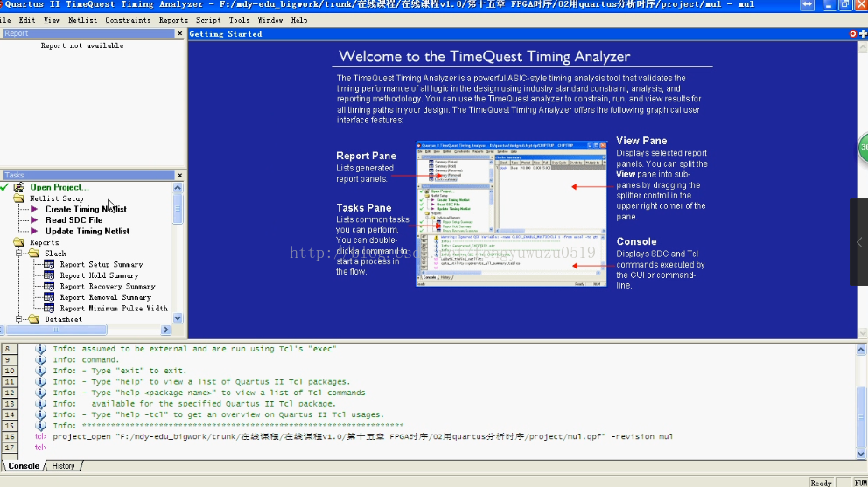
Task: Switch to the History tab
Action: [63, 466]
